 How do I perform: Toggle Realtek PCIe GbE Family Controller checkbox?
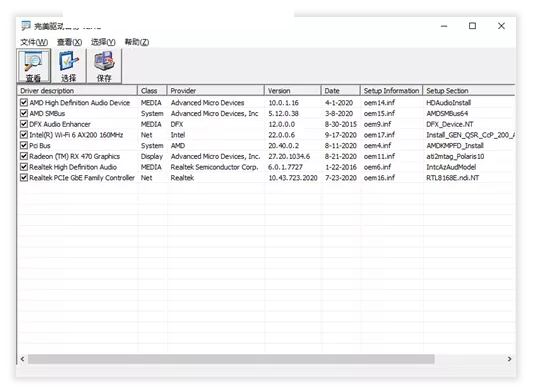click(24, 177)
